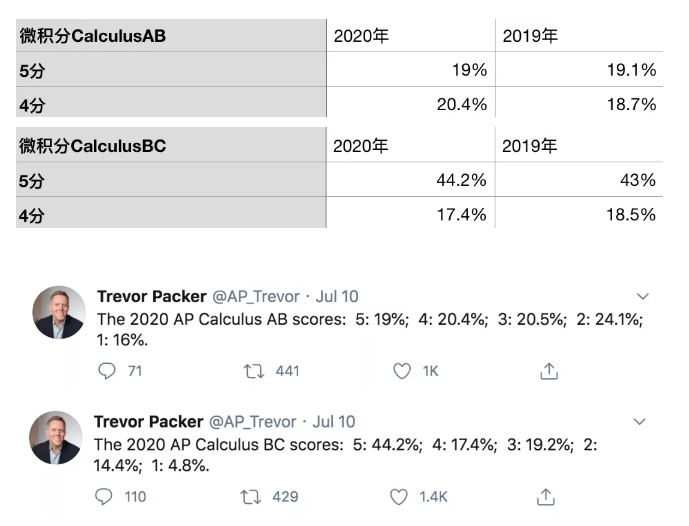The width and height of the screenshot is (689, 526).
Task: Select the 44.2% cell in BC table
Action: (411, 180)
